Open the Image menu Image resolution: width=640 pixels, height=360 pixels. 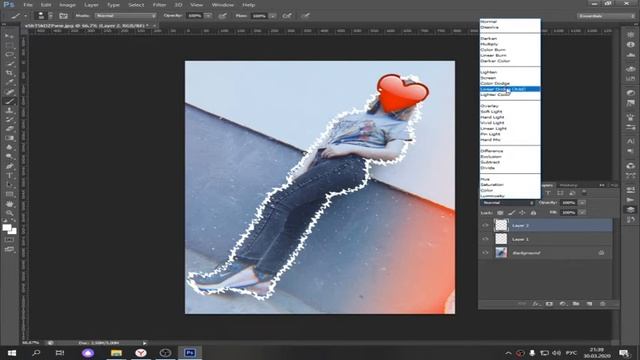click(x=67, y=5)
